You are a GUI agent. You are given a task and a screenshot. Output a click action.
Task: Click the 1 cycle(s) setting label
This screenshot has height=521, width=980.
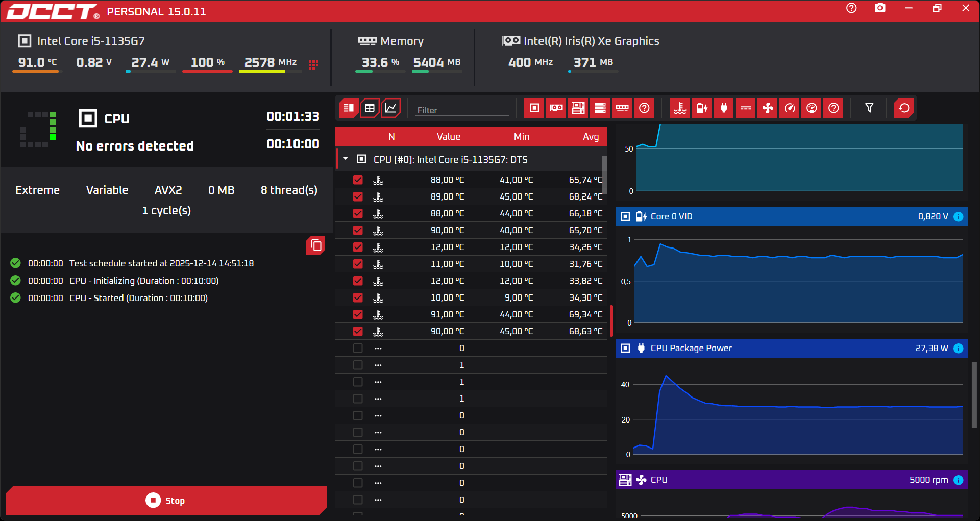(166, 211)
